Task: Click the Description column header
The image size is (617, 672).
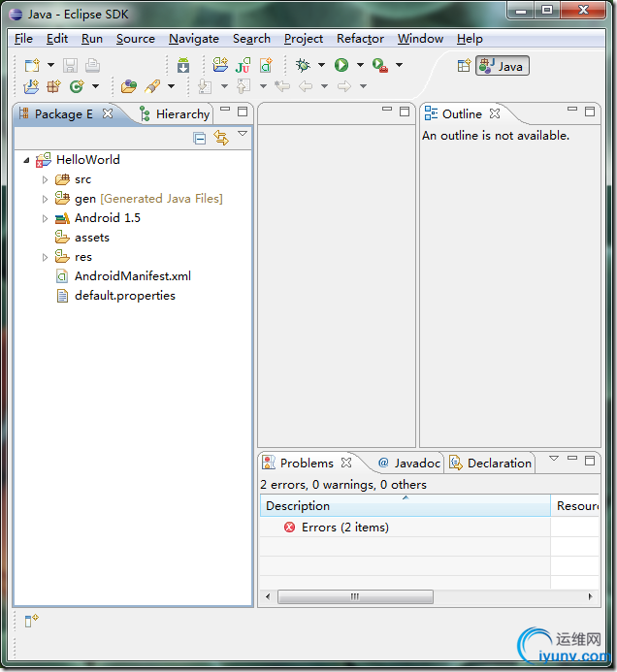Action: (406, 506)
